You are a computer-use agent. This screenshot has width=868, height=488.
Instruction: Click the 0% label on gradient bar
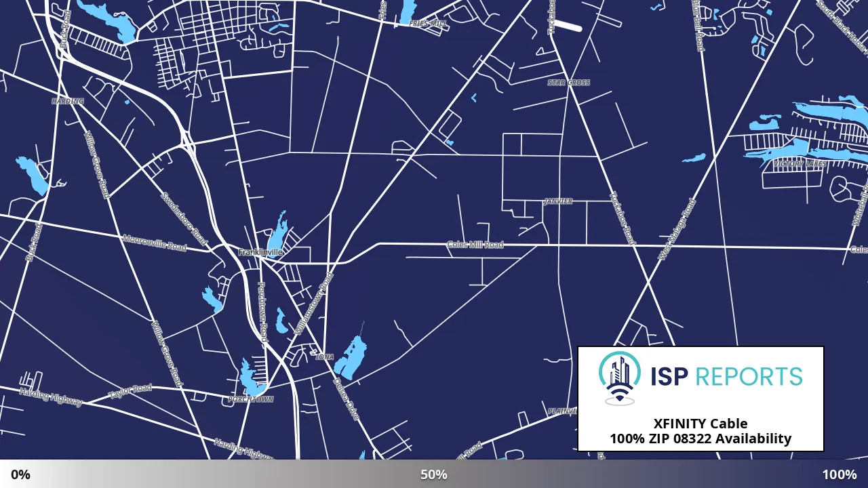[20, 474]
